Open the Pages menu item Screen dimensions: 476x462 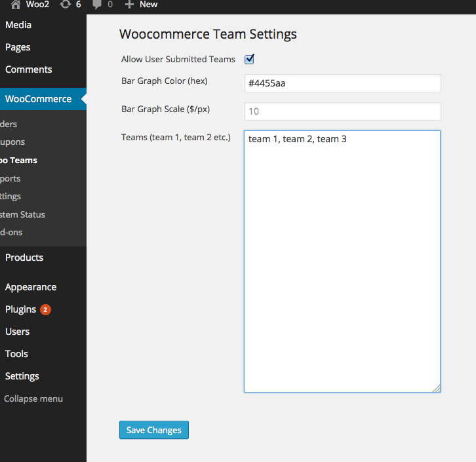click(x=18, y=47)
